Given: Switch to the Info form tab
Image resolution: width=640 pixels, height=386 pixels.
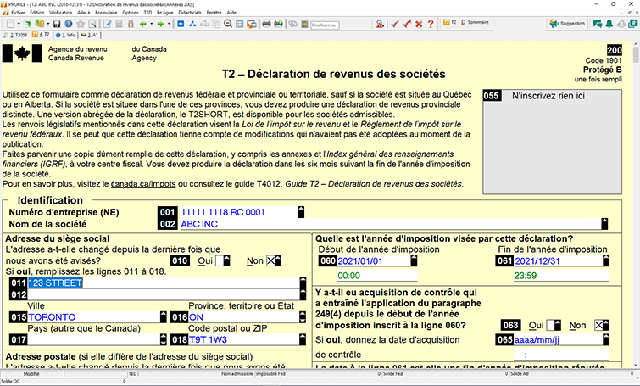Looking at the screenshot, I should click(x=65, y=35).
